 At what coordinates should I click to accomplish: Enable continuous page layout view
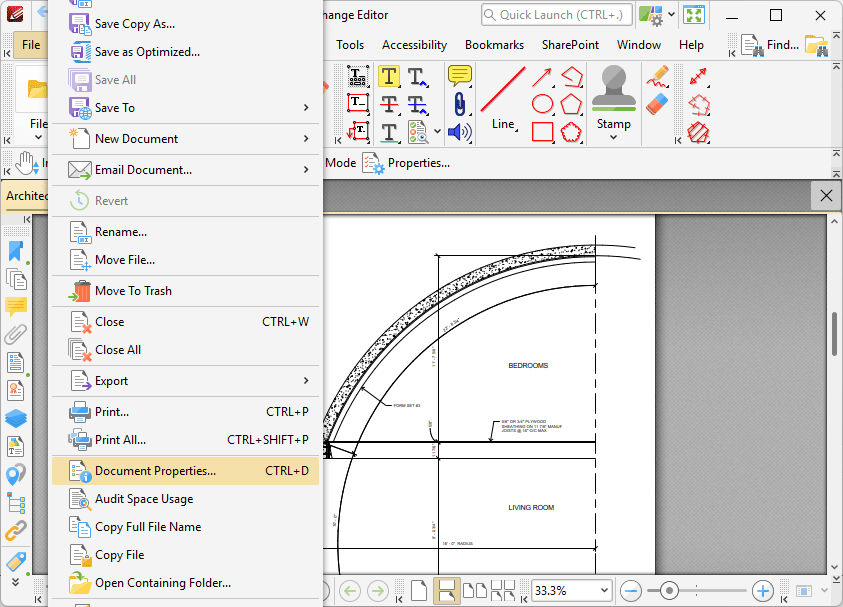pyautogui.click(x=447, y=590)
